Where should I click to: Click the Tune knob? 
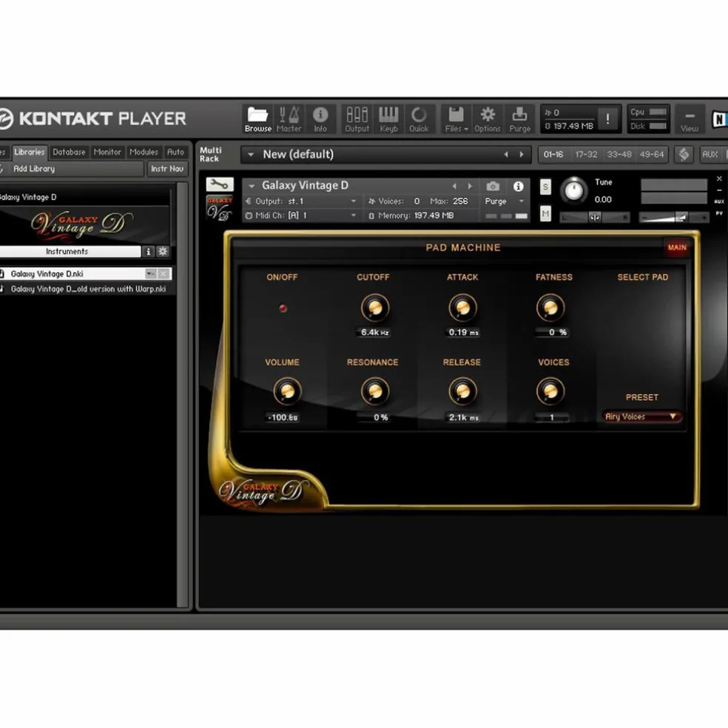click(x=574, y=190)
